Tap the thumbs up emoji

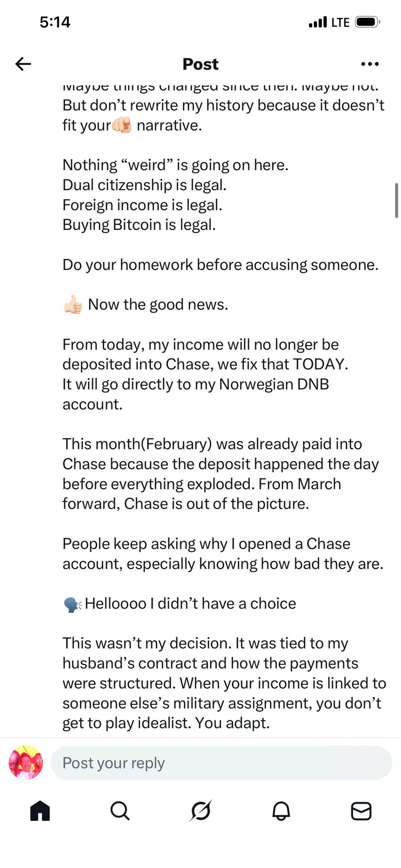coord(73,304)
